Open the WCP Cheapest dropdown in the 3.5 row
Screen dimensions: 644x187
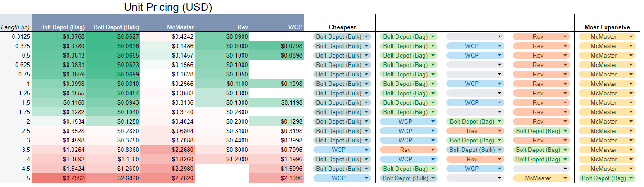tap(342, 150)
